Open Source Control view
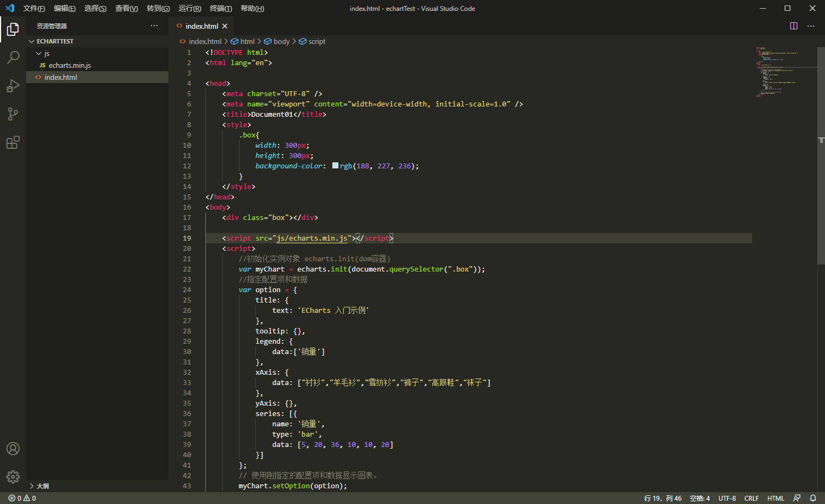This screenshot has width=825, height=504. pos(13,114)
